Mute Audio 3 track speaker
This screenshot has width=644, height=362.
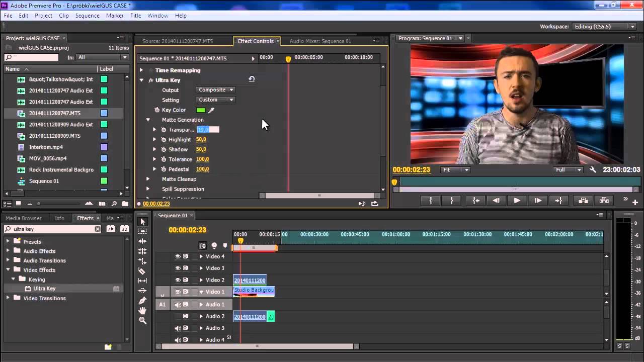tap(177, 328)
